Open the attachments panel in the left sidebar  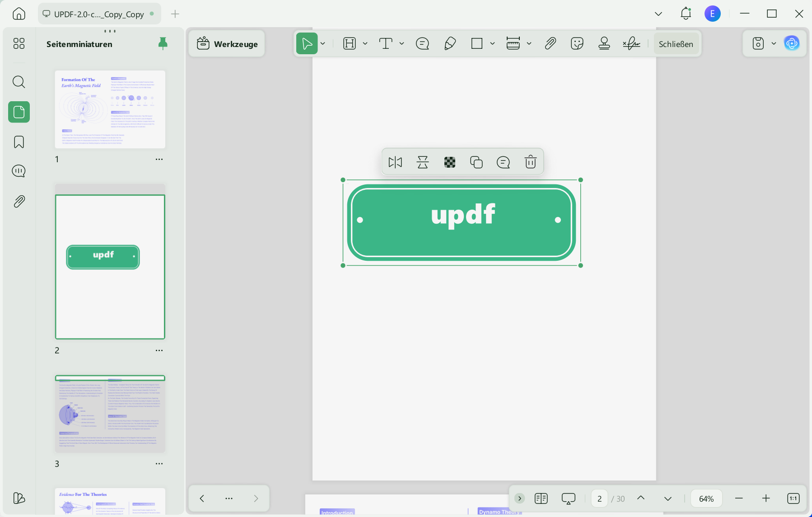[19, 201]
